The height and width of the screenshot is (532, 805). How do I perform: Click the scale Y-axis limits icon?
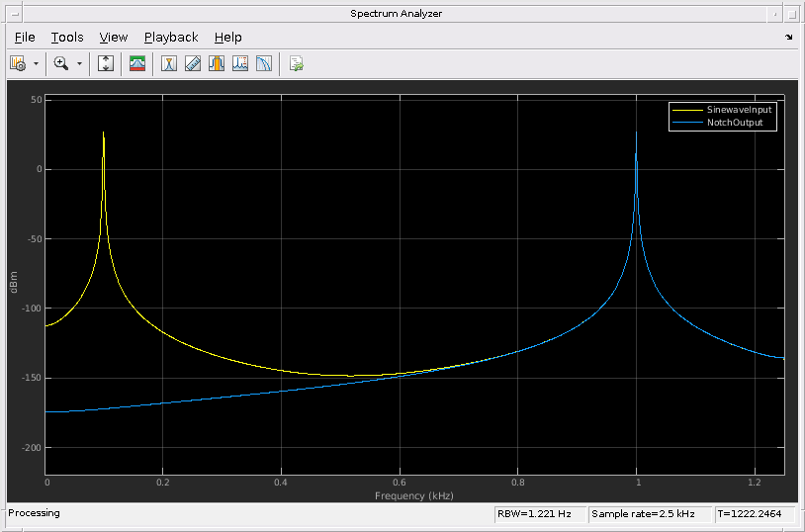[x=106, y=63]
